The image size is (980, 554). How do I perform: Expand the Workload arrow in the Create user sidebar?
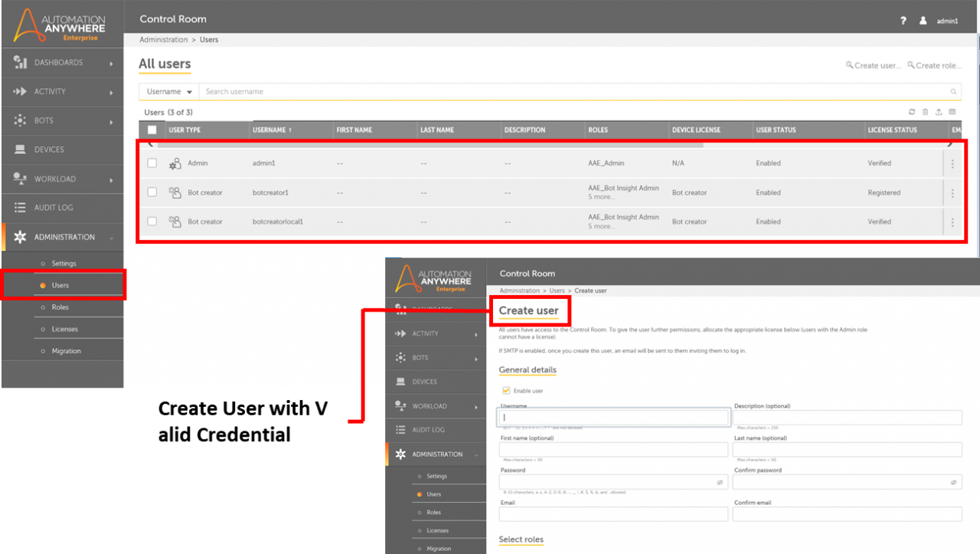point(475,407)
